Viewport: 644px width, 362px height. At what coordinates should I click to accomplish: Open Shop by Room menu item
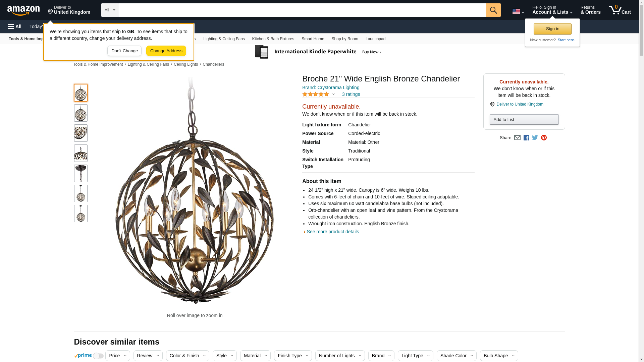click(x=344, y=39)
